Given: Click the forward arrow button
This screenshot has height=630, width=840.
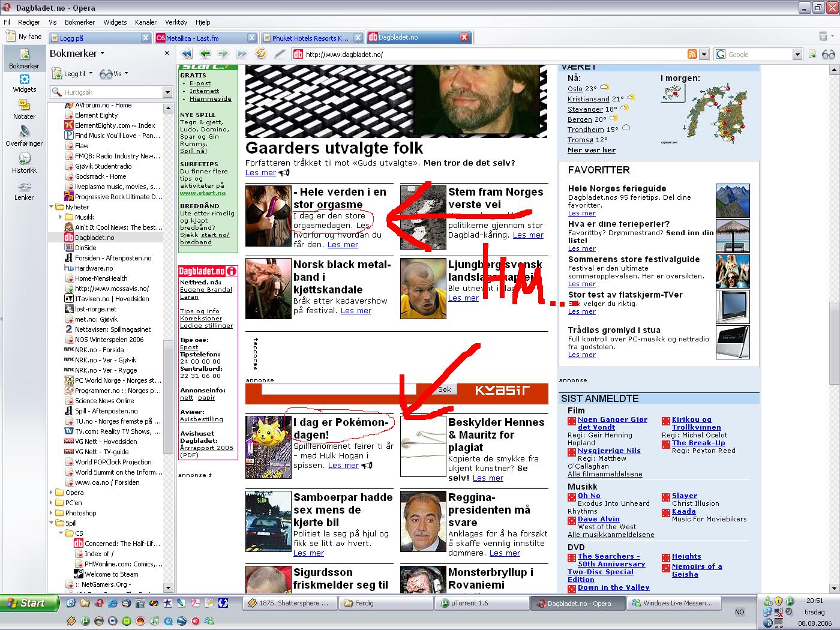Looking at the screenshot, I should click(x=223, y=54).
